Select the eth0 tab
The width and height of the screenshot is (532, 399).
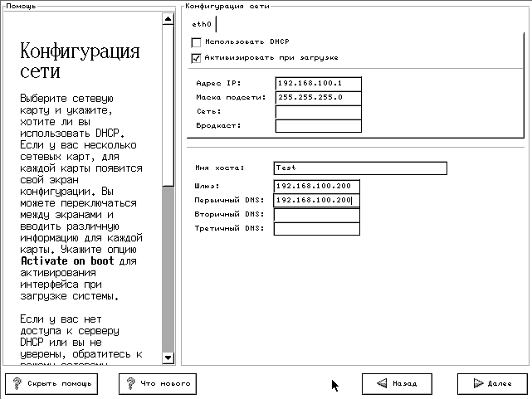201,24
